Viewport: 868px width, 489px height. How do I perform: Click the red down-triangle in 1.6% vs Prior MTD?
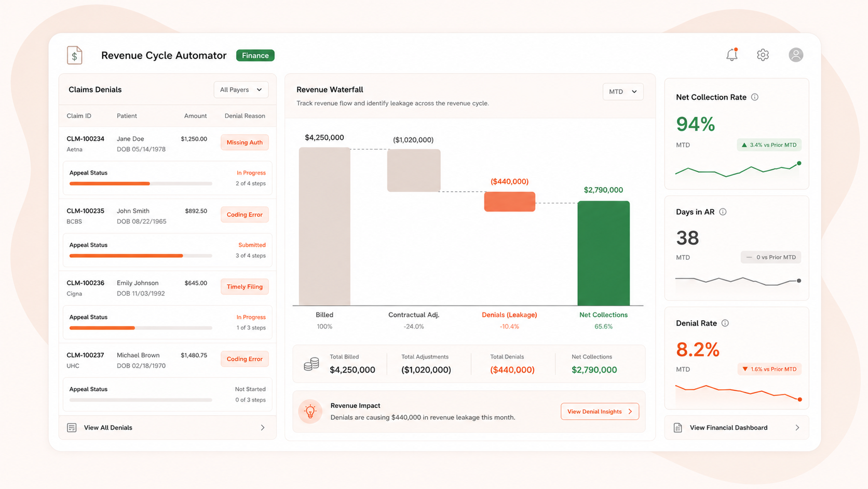tap(745, 369)
